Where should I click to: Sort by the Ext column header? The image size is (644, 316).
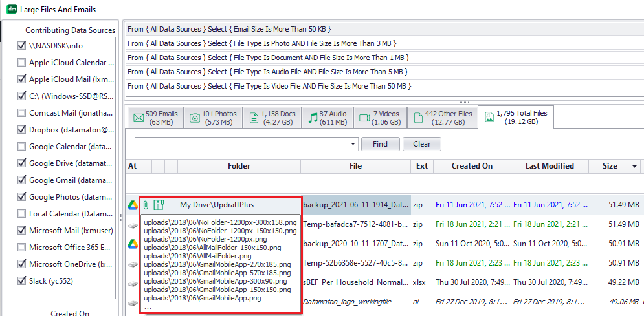coord(422,166)
